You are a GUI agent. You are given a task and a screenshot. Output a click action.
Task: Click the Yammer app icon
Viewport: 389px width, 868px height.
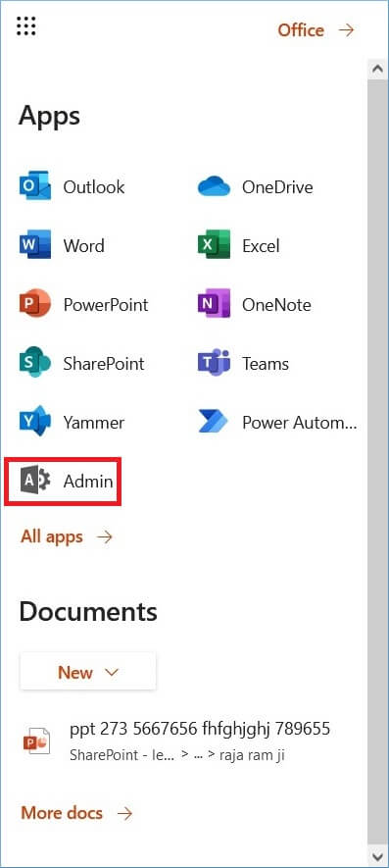point(35,423)
